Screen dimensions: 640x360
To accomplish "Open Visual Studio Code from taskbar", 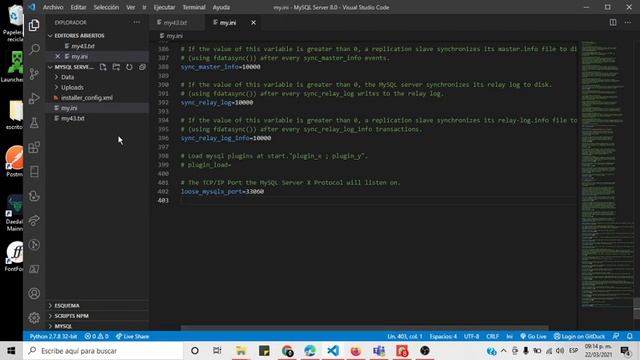I will (x=333, y=351).
